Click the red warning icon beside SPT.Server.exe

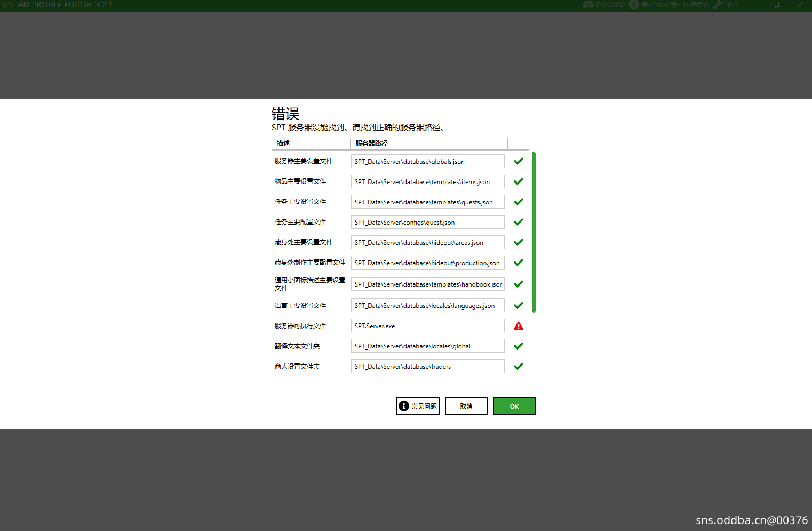519,326
